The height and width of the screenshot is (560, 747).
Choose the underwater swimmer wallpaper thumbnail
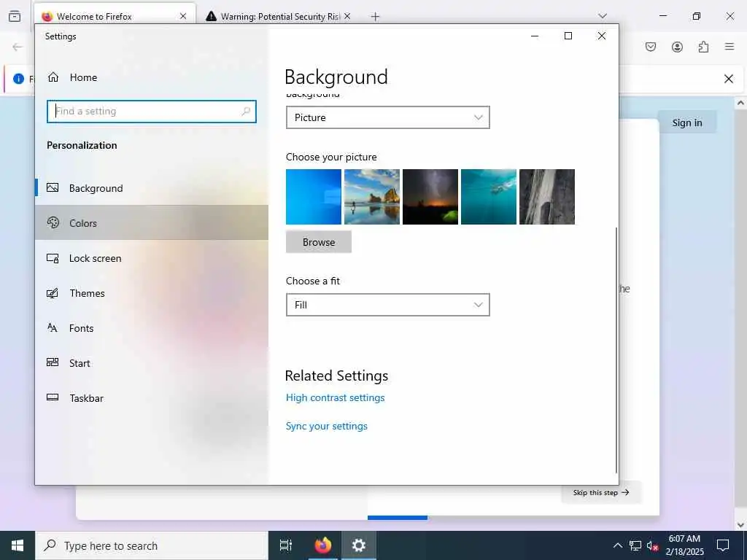pos(489,197)
